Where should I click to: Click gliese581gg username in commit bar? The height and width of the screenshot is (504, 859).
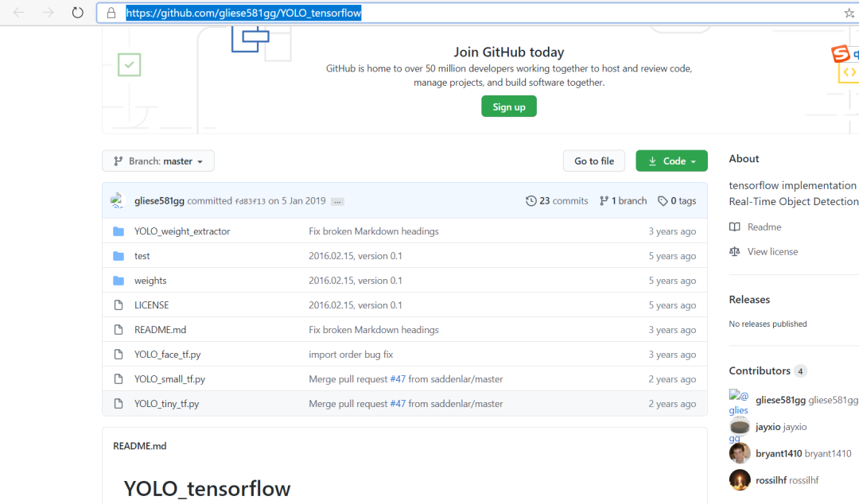pyautogui.click(x=159, y=201)
